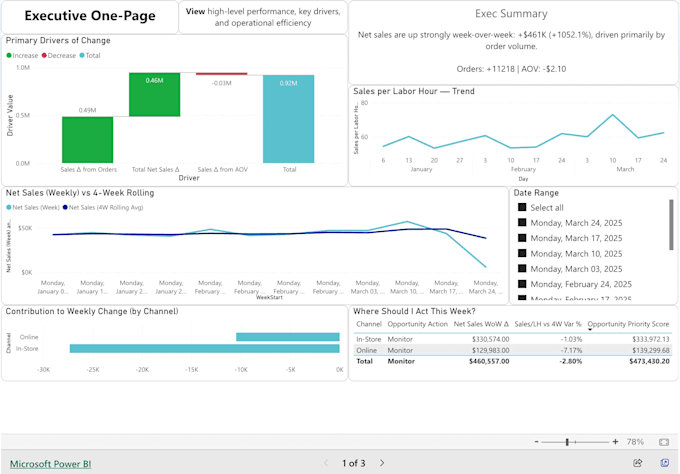
Task: Toggle Monday, March 03, 2025 checkbox
Action: (x=522, y=268)
